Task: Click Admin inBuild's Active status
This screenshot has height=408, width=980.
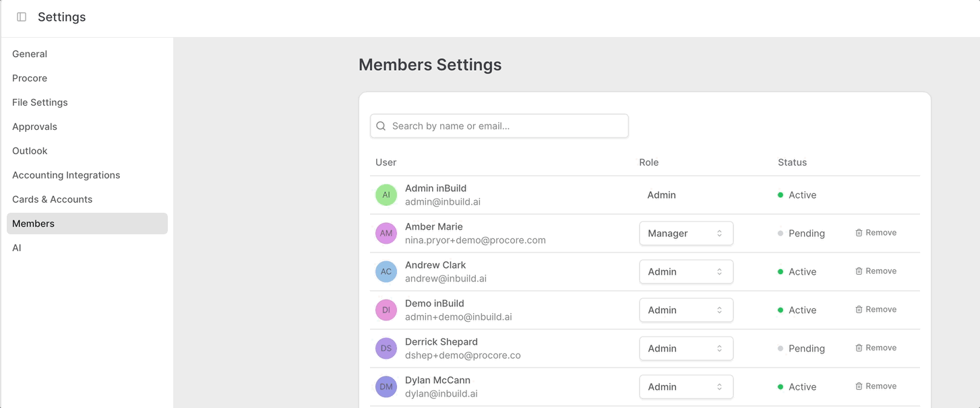Action: 797,195
